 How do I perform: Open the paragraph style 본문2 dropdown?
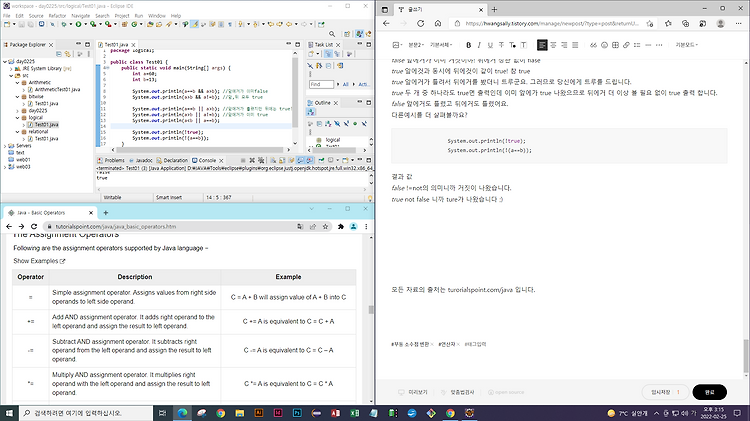(416, 45)
